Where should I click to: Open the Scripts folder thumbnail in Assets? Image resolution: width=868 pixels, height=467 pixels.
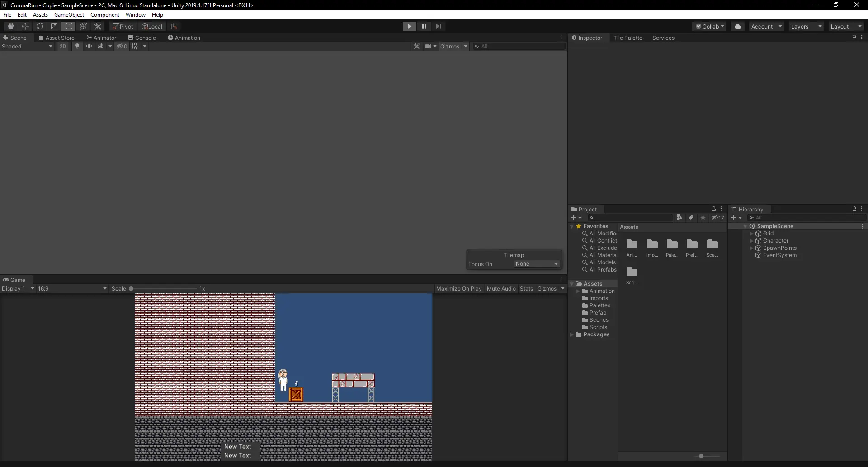(x=632, y=275)
